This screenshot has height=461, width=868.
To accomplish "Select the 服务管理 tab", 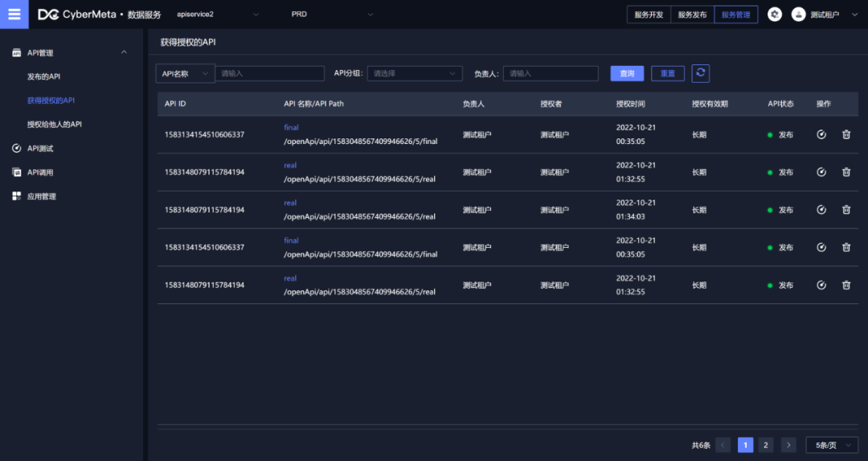I will coord(735,14).
